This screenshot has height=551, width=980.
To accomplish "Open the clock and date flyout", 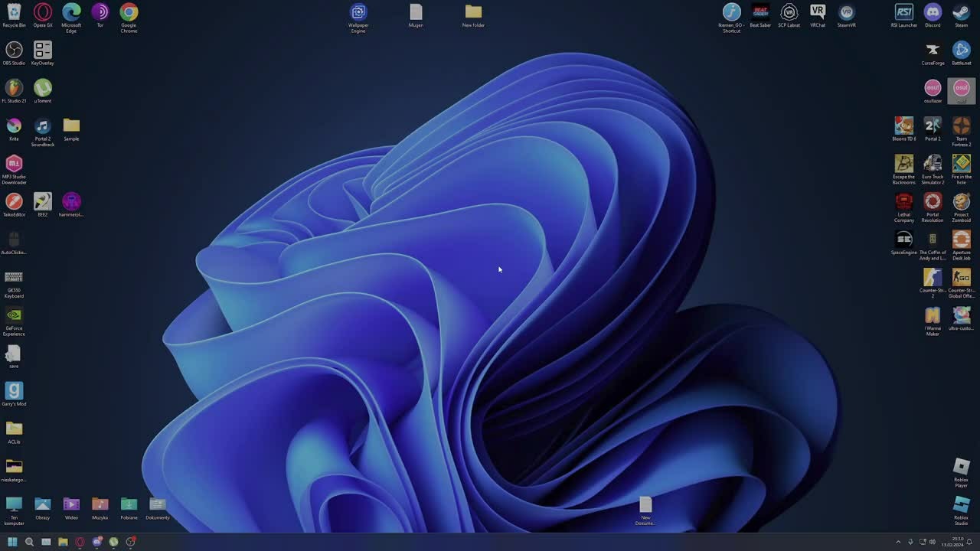I will point(953,542).
